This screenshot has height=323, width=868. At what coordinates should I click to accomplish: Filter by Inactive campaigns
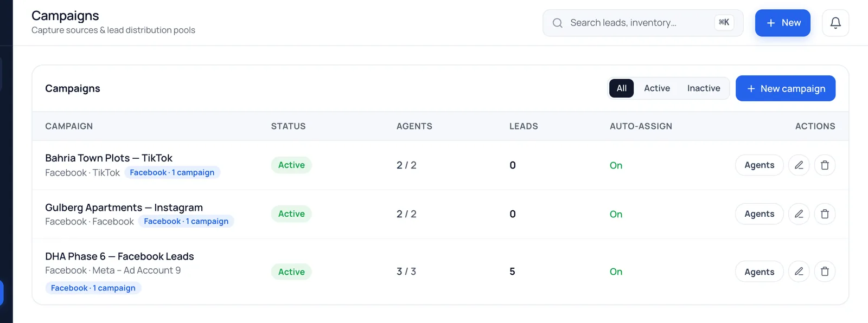[704, 88]
